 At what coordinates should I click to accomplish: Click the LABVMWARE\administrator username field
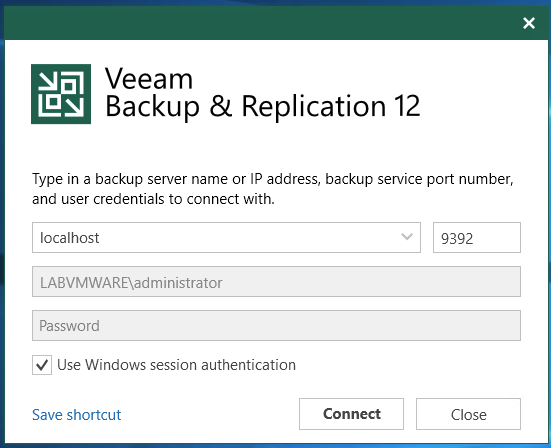(x=276, y=281)
